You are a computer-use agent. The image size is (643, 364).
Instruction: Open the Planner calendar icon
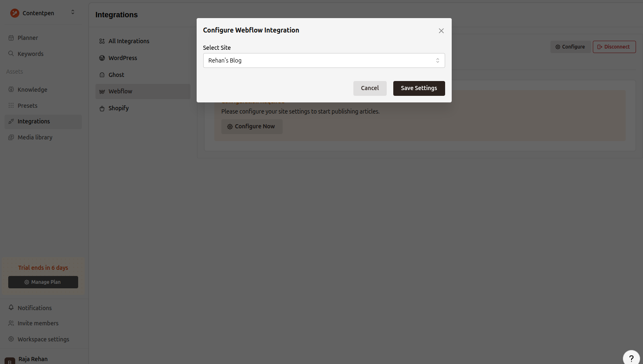11,38
